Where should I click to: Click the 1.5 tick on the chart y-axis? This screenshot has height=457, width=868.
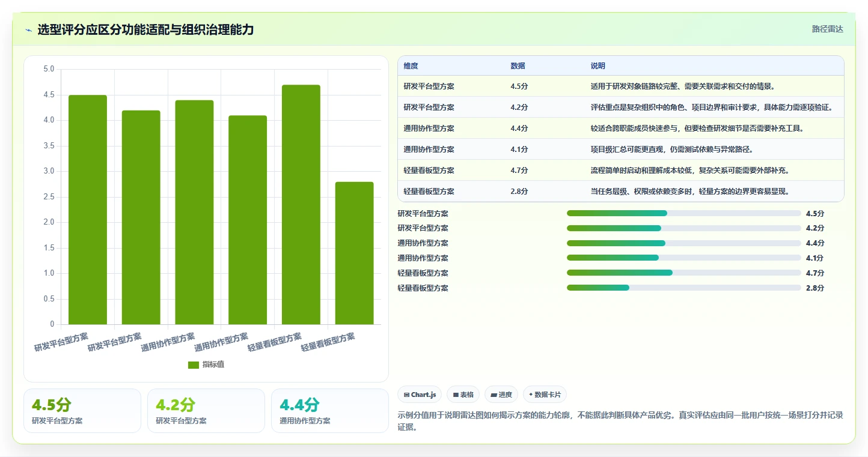pos(49,248)
